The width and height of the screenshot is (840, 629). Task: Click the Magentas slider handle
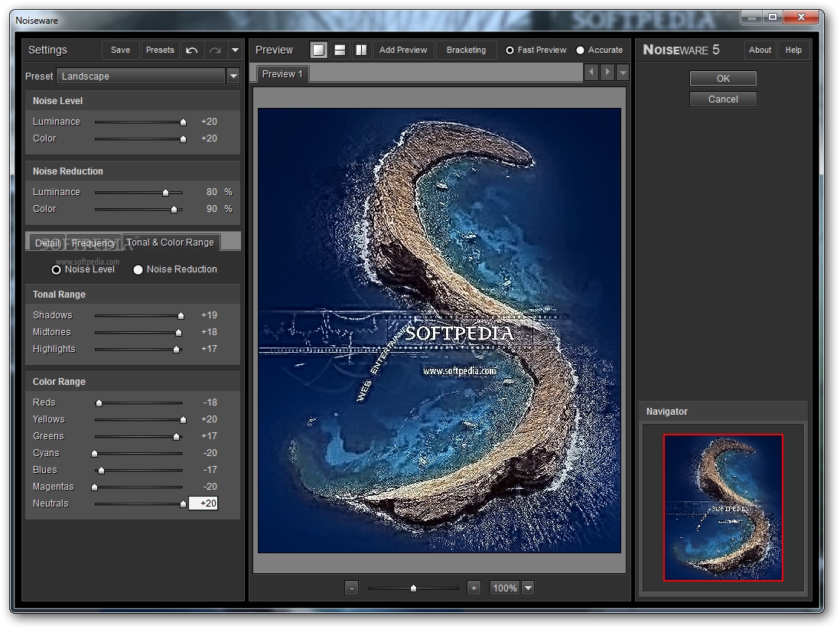[x=95, y=487]
